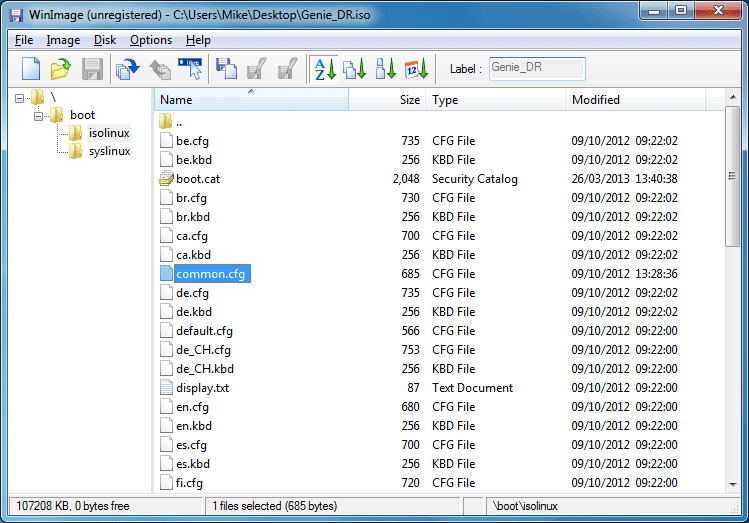Sort by the Modified column header
Viewport: 749px width, 523px height.
tap(636, 99)
